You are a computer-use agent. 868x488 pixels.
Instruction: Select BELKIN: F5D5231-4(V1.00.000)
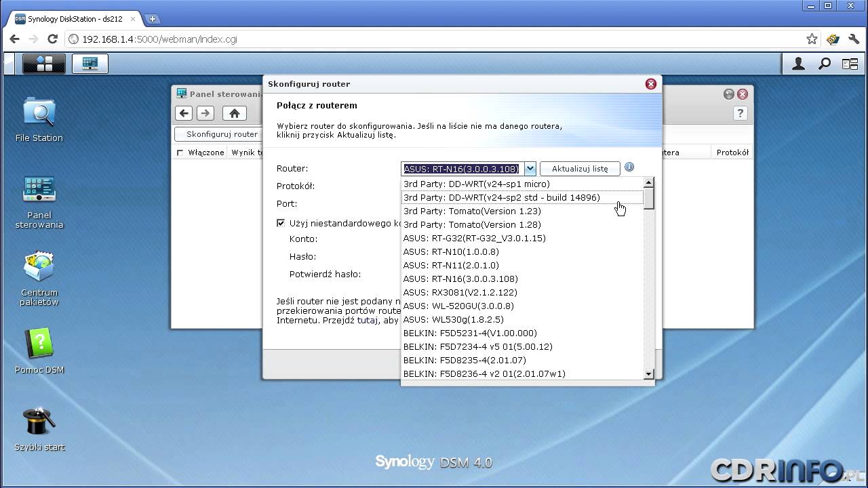(x=521, y=333)
